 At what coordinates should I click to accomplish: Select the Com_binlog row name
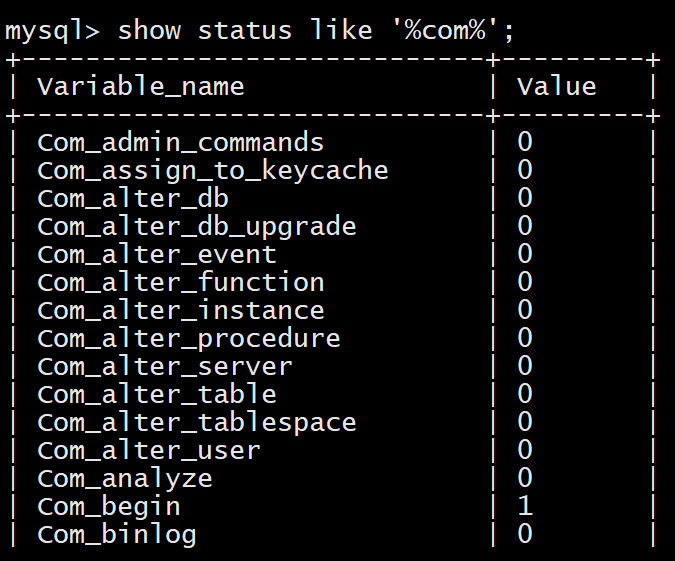coord(117,534)
